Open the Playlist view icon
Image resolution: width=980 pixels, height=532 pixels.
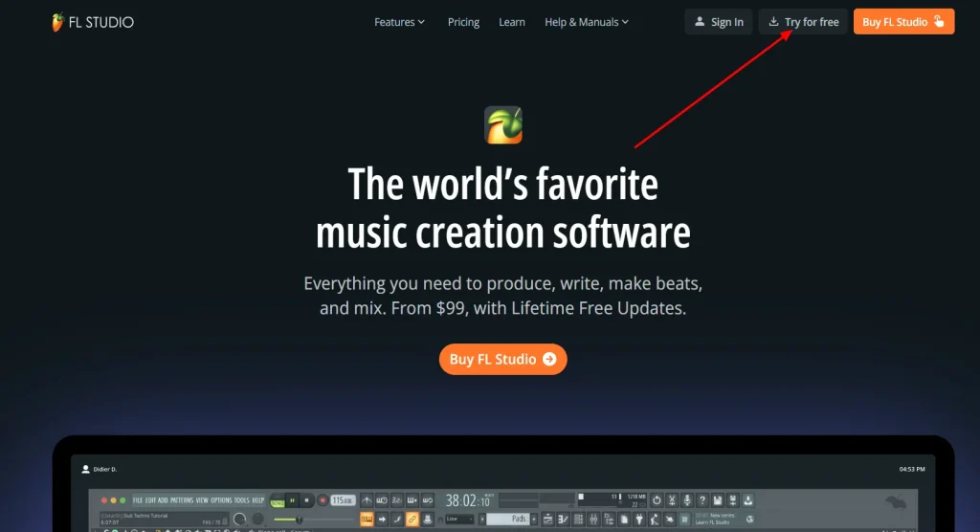click(x=548, y=519)
